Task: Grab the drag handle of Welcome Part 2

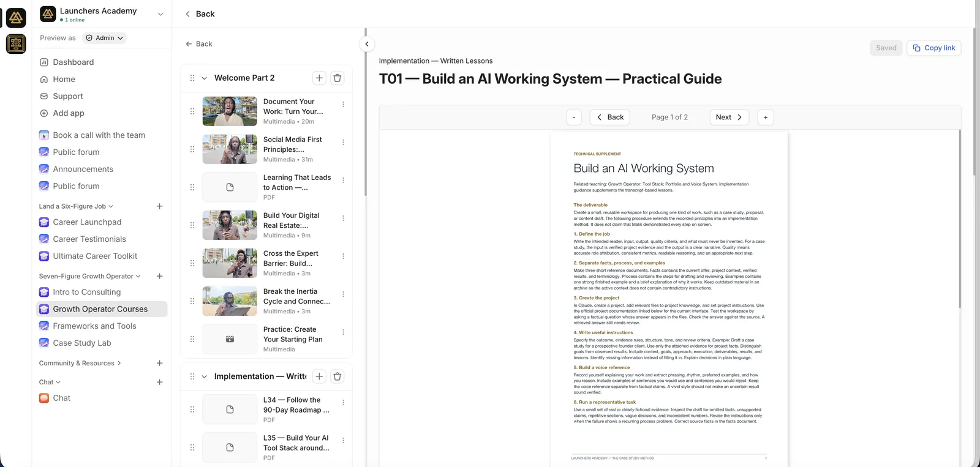Action: coord(192,78)
